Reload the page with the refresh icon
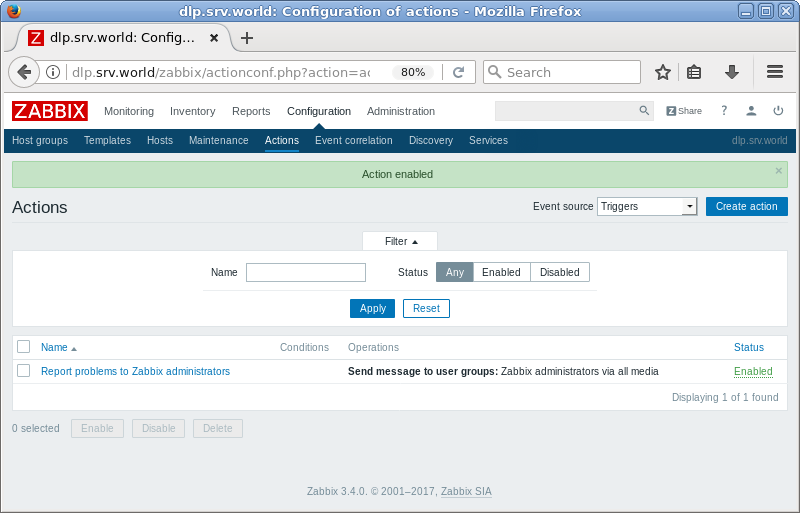 (458, 72)
